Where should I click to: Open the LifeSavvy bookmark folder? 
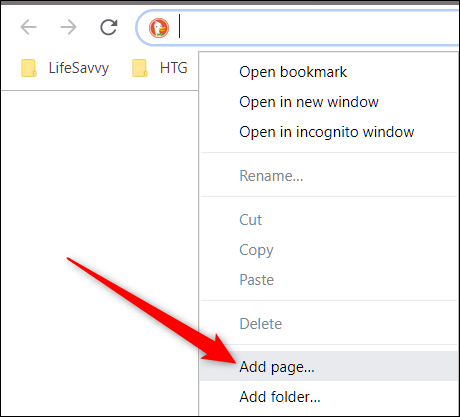point(65,68)
